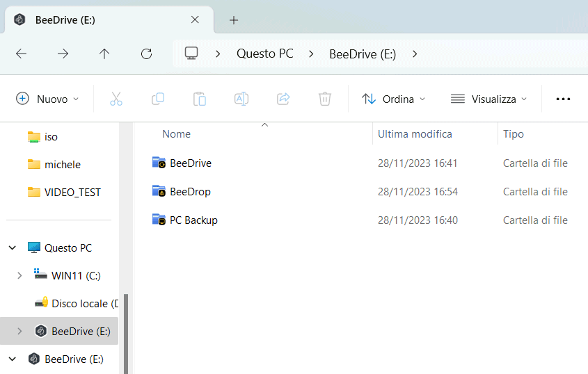This screenshot has height=374, width=588.
Task: Click the locked Disco locale drive icon
Action: point(41,302)
